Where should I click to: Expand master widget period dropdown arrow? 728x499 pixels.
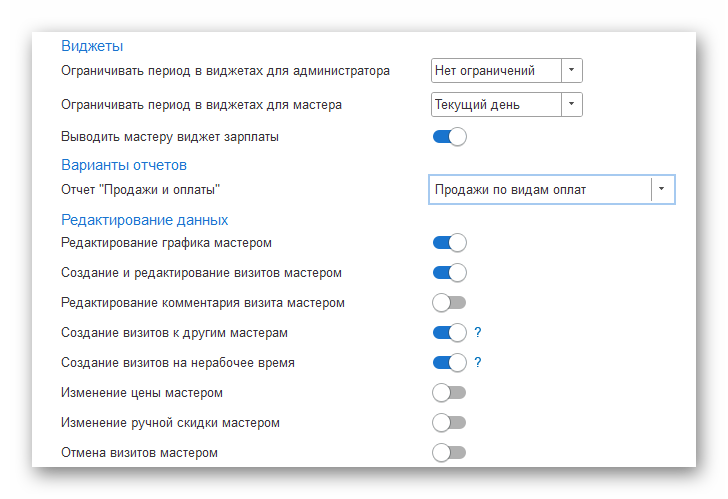point(570,104)
